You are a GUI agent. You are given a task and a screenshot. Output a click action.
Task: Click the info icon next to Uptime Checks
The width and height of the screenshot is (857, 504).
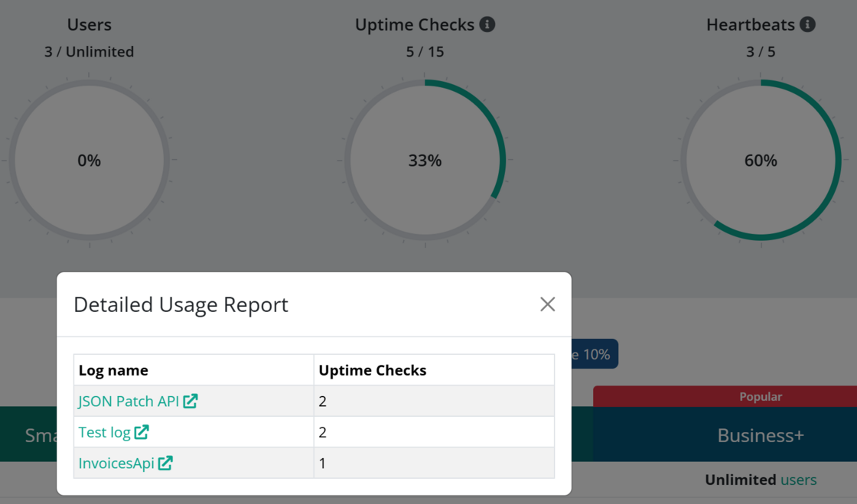pos(487,24)
